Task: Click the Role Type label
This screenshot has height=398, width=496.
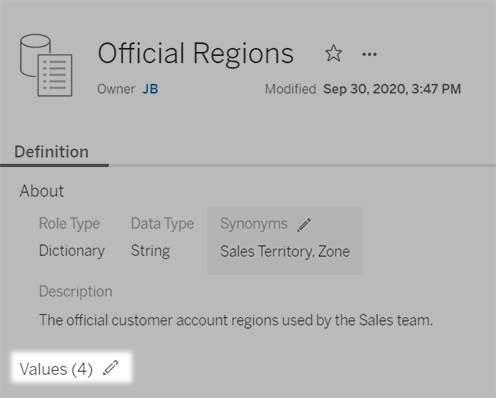Action: [x=69, y=223]
